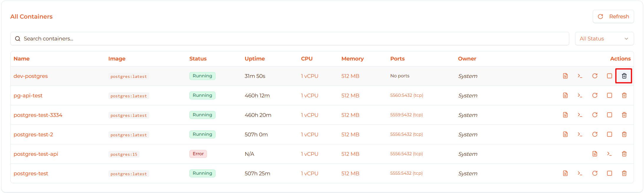This screenshot has width=644, height=193.
Task: Click the Uptime column header
Action: coord(254,59)
